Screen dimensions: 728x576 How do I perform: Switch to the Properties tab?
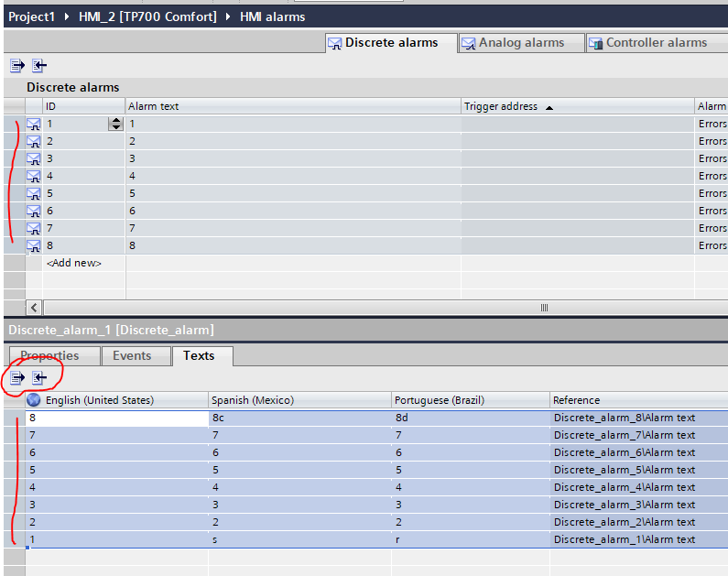tap(55, 356)
